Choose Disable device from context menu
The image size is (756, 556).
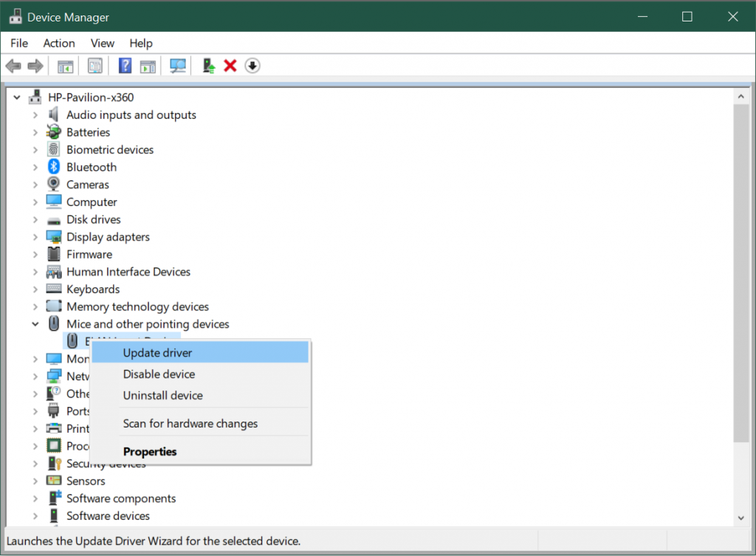[x=199, y=374]
